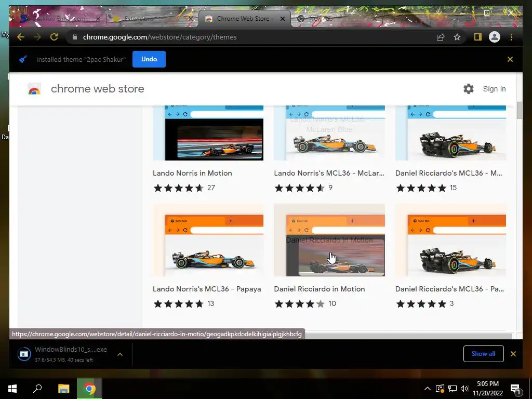Open the notification center icon

tap(515, 389)
